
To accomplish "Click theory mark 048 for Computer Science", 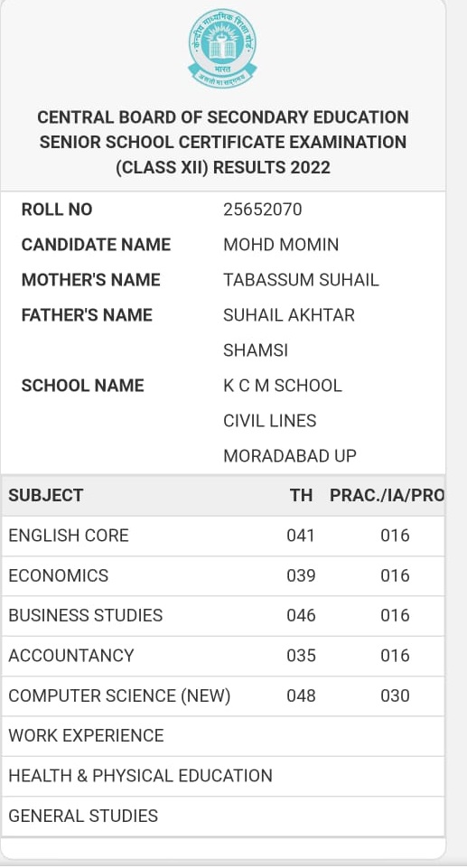I will click(x=301, y=695).
